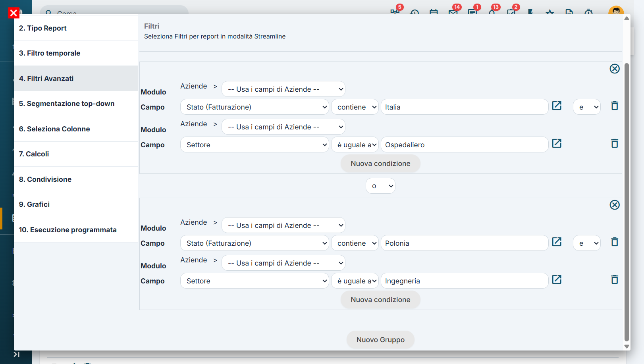The height and width of the screenshot is (364, 644).
Task: Open value picker next to Ingegneria field
Action: (557, 279)
